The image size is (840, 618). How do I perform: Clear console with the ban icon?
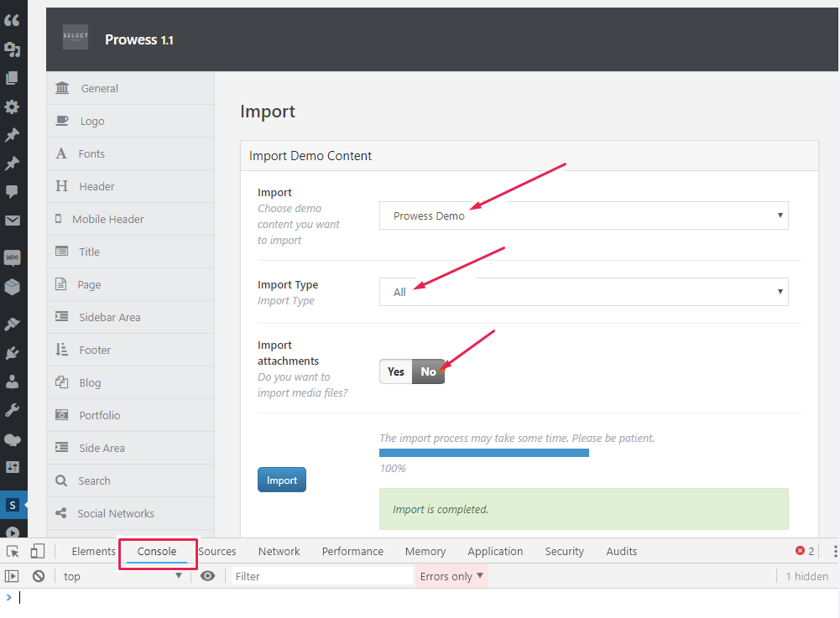tap(39, 576)
